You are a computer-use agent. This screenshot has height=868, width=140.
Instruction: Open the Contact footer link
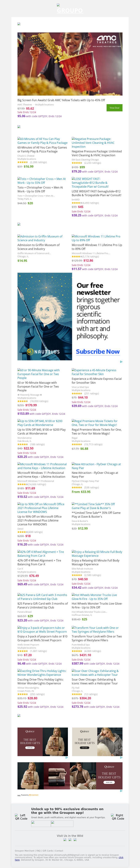pyautogui.click(x=59, y=850)
